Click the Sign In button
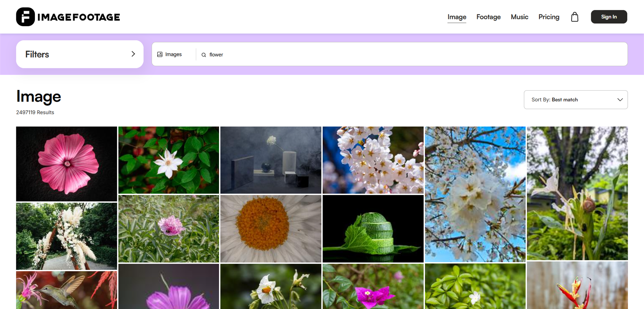The image size is (644, 309). pyautogui.click(x=609, y=17)
